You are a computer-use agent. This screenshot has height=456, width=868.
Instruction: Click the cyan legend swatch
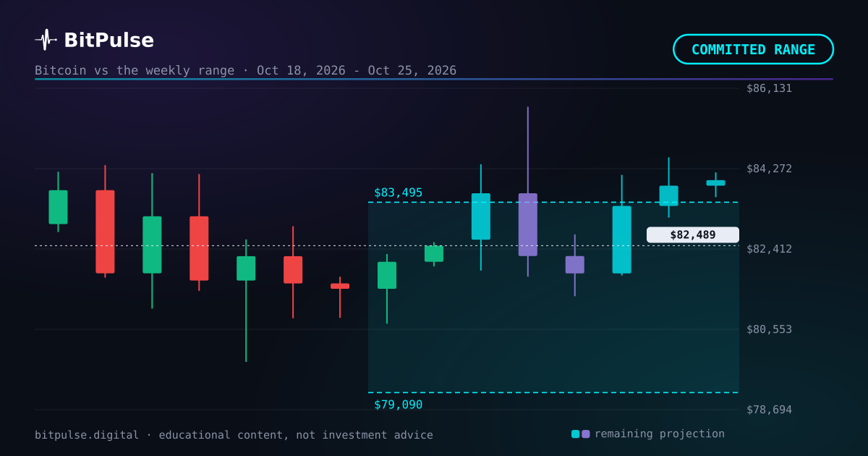coord(575,434)
